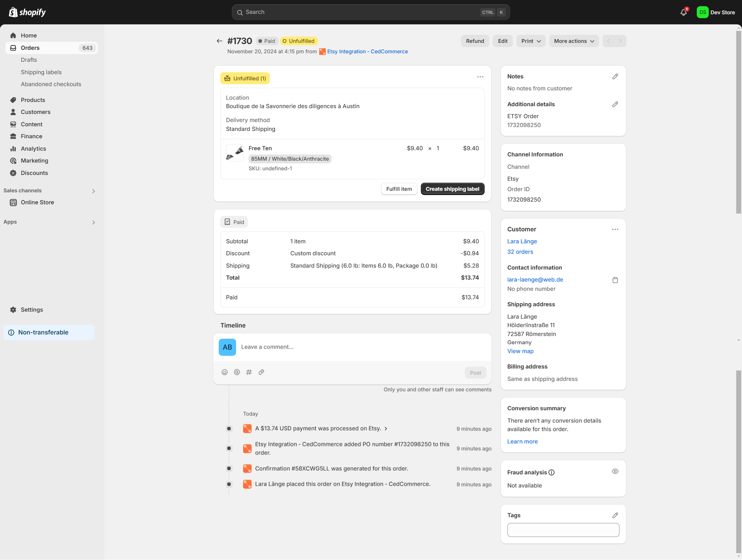Mention a staff member with the @ icon
Viewport: 742px width, 560px height.
(x=237, y=372)
